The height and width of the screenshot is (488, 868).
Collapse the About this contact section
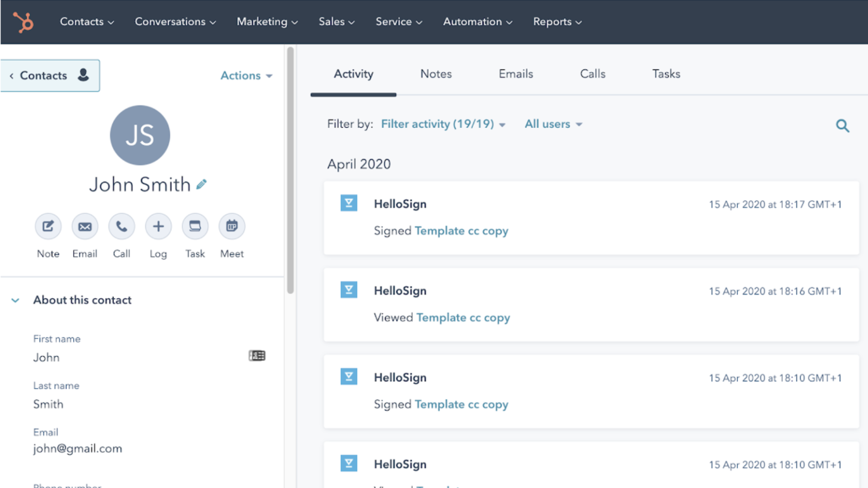point(15,300)
